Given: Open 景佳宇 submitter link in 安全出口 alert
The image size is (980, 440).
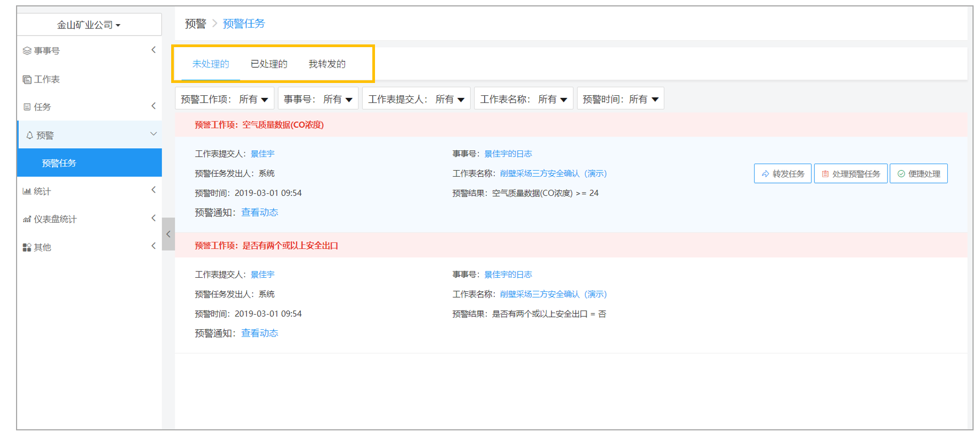Looking at the screenshot, I should tap(263, 275).
